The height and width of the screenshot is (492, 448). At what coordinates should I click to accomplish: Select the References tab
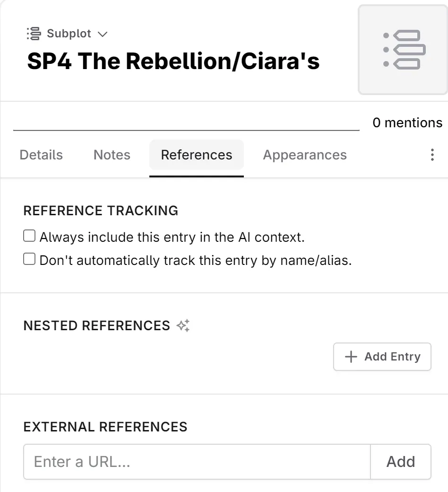197,155
